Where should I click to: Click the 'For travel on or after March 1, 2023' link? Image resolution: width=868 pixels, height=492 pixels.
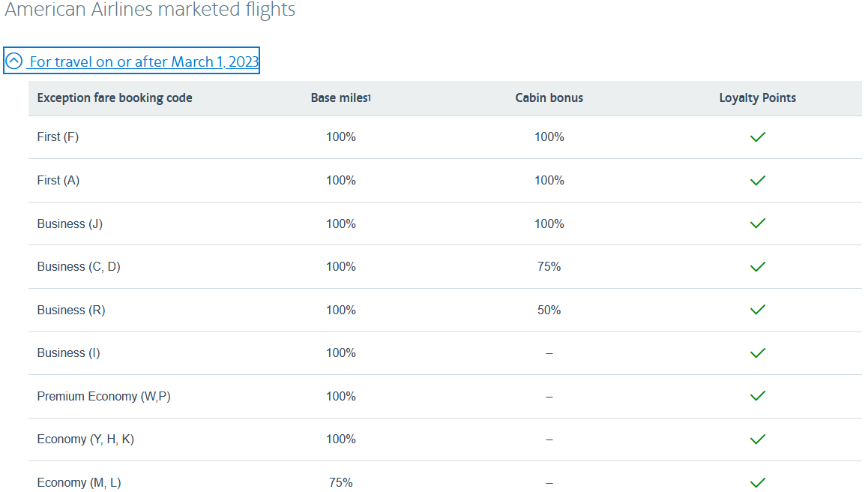click(x=144, y=61)
